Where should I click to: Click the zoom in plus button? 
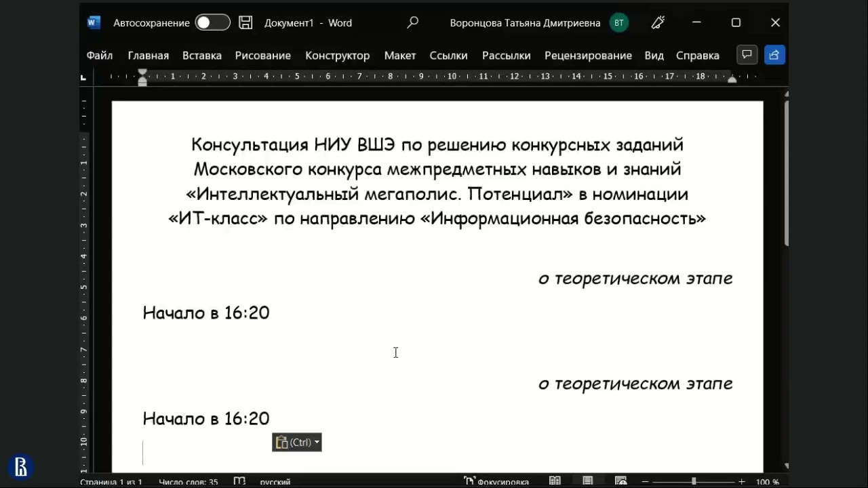point(742,482)
